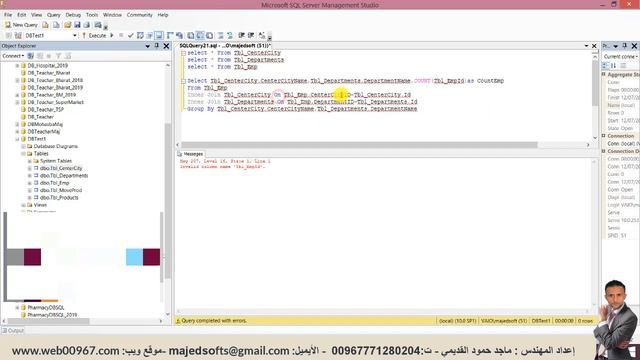
Task: Click the query editor horizontal scrollbar thumb
Action: [x=359, y=145]
